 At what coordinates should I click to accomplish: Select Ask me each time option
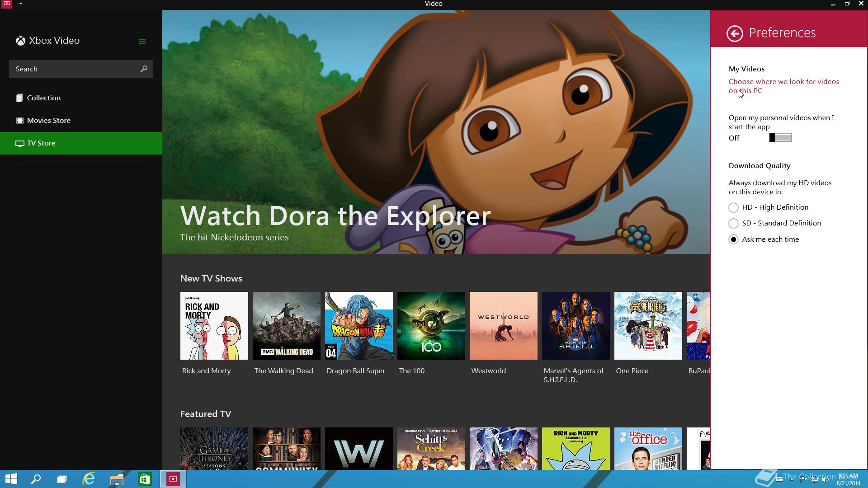click(x=733, y=239)
